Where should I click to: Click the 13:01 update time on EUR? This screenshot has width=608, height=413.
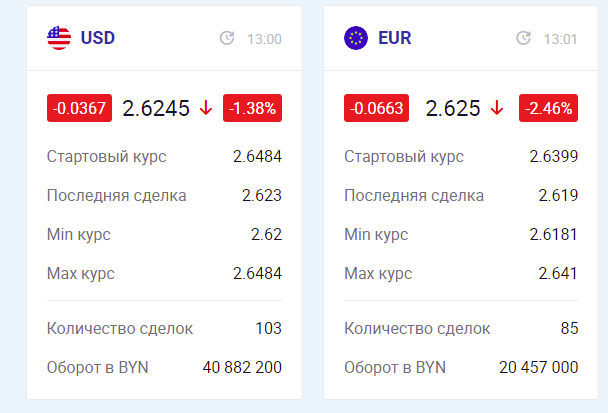(x=560, y=39)
